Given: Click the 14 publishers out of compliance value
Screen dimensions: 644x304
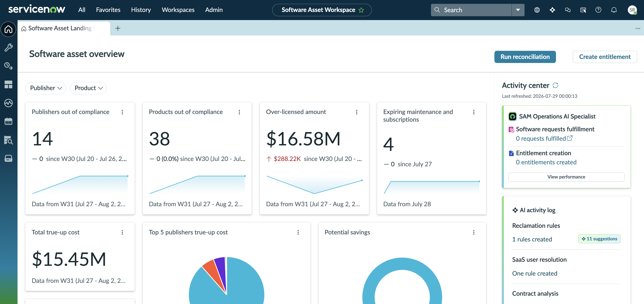Looking at the screenshot, I should 43,139.
